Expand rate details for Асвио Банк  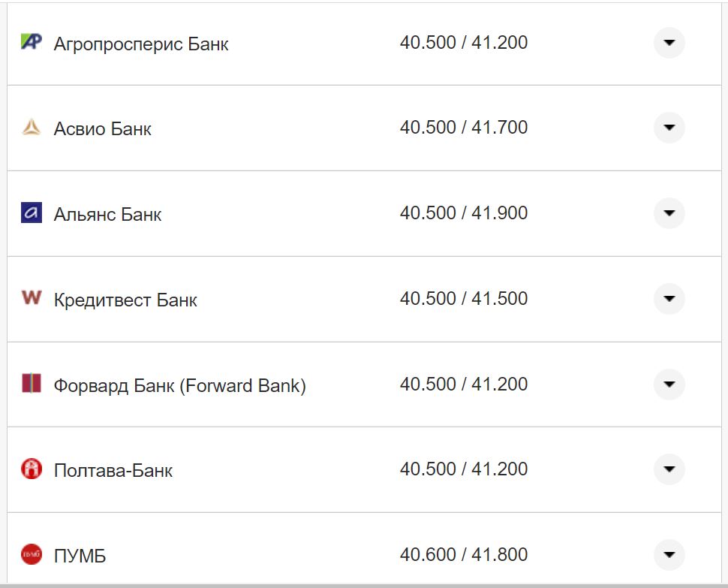click(668, 128)
